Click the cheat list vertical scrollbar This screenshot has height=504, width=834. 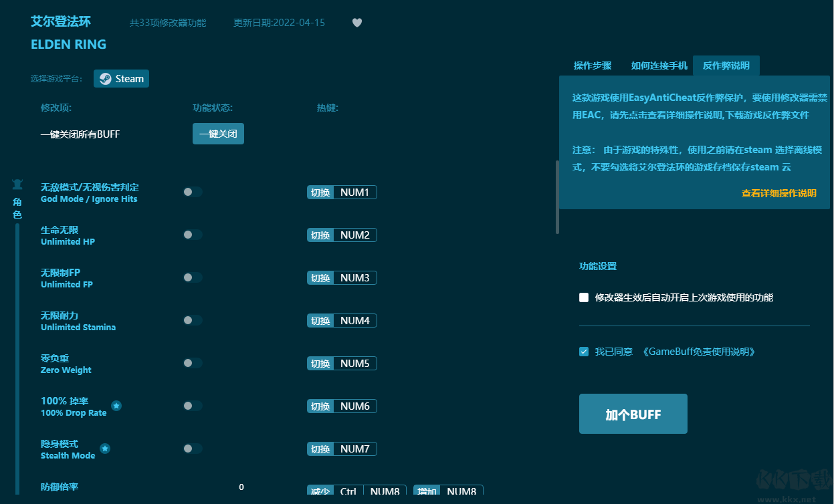(557, 197)
